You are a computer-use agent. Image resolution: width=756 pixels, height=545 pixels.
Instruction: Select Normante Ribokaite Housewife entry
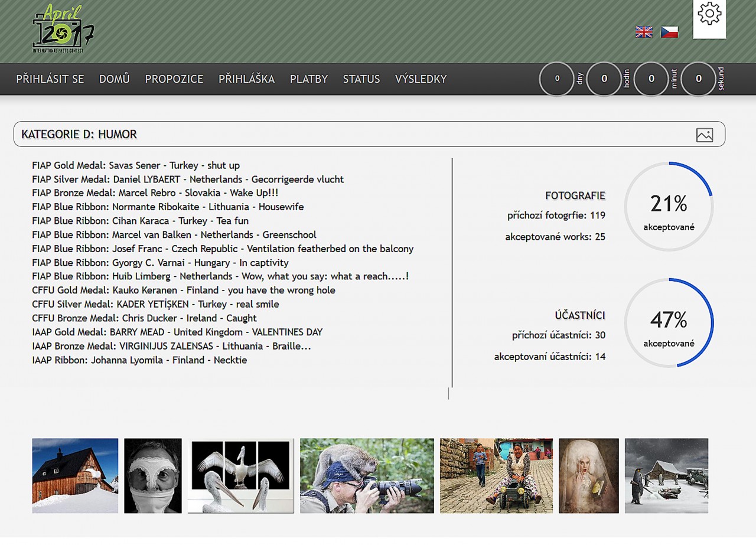(x=168, y=207)
